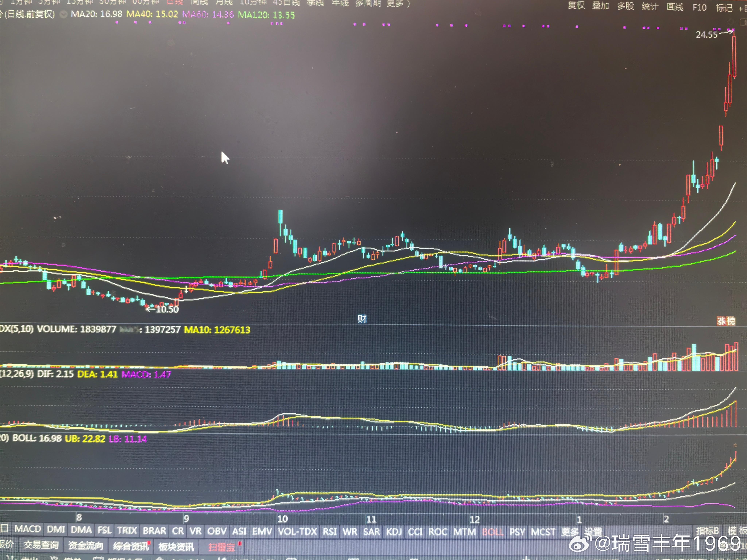The width and height of the screenshot is (747, 560).
Task: Open the indicator settings icon beside 日线.前复权
Action: (63, 15)
